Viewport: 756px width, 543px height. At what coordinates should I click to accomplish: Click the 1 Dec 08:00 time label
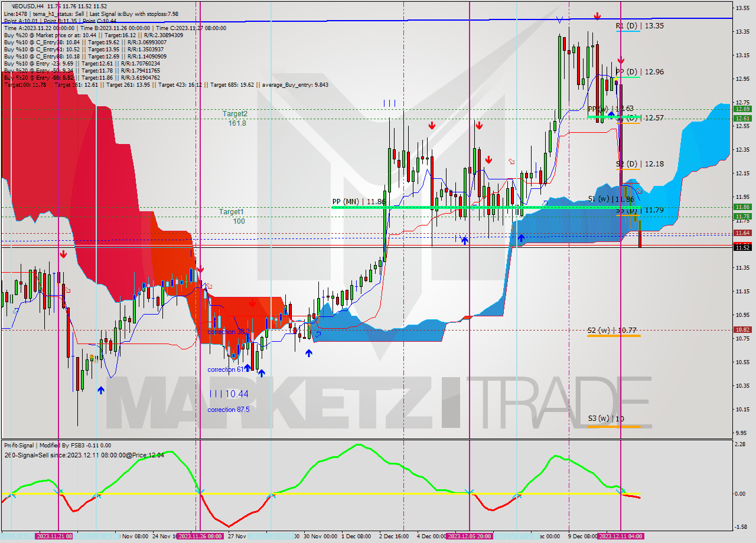(356, 537)
